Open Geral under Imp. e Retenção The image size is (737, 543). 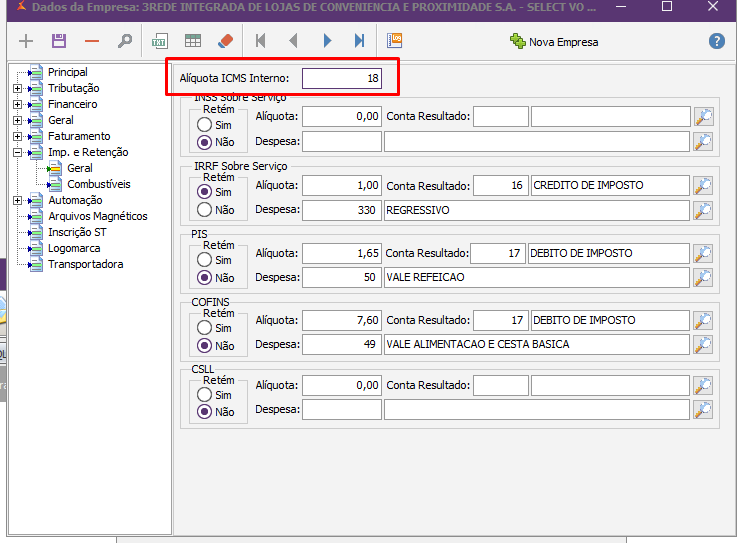coord(80,168)
